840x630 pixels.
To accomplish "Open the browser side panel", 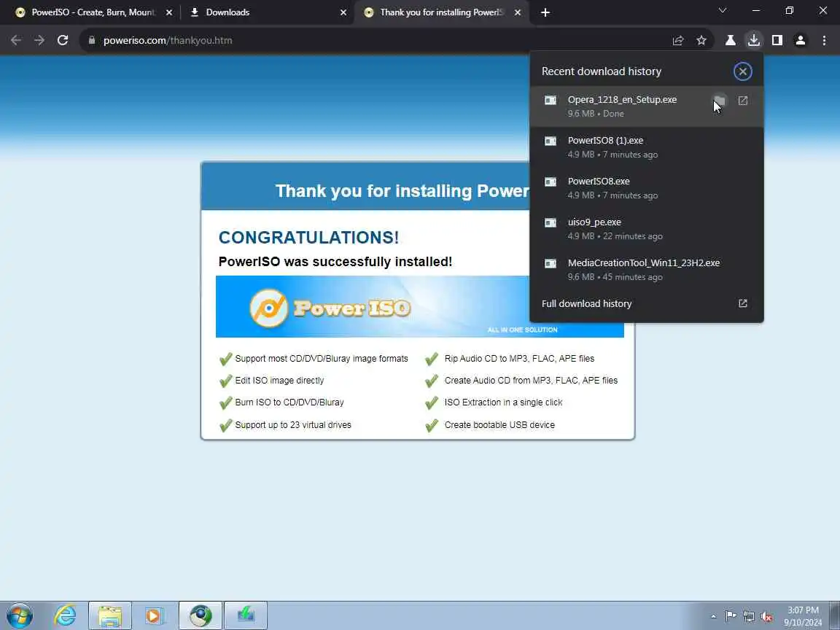I will coord(777,40).
